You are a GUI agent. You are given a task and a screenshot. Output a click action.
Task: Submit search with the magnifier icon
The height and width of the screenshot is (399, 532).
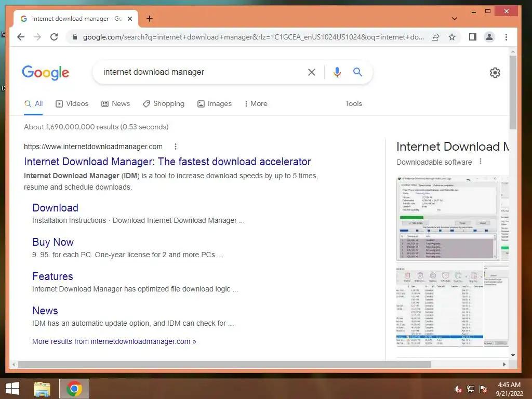pos(357,72)
